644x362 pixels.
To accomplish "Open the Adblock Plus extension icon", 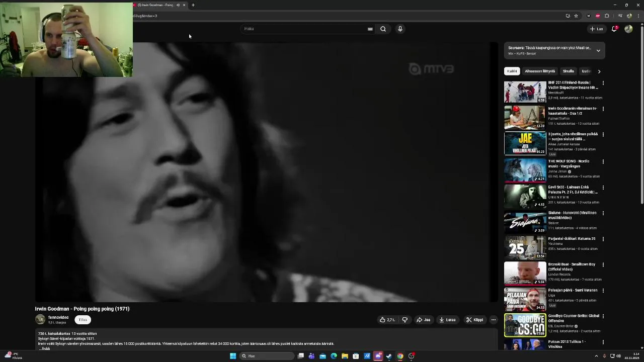I will pyautogui.click(x=598, y=16).
